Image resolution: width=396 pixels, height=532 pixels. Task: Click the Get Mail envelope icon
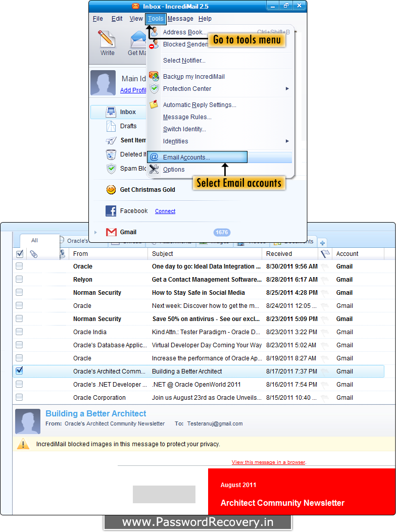coord(138,39)
